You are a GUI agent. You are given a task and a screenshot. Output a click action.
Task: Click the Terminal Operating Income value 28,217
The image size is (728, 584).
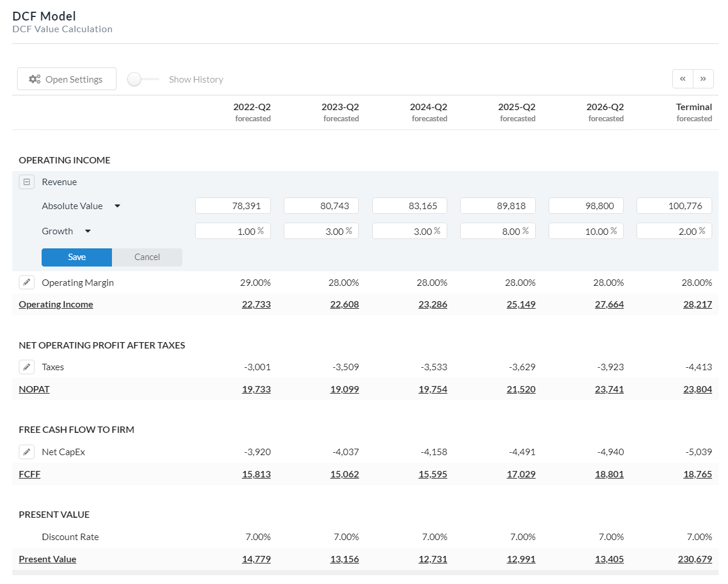(x=698, y=304)
